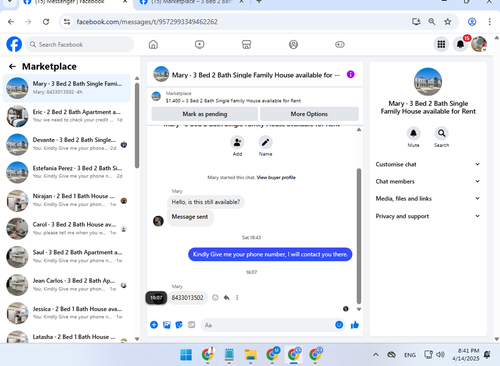The image size is (500, 366).
Task: Reload the page in browser
Action: (x=46, y=22)
